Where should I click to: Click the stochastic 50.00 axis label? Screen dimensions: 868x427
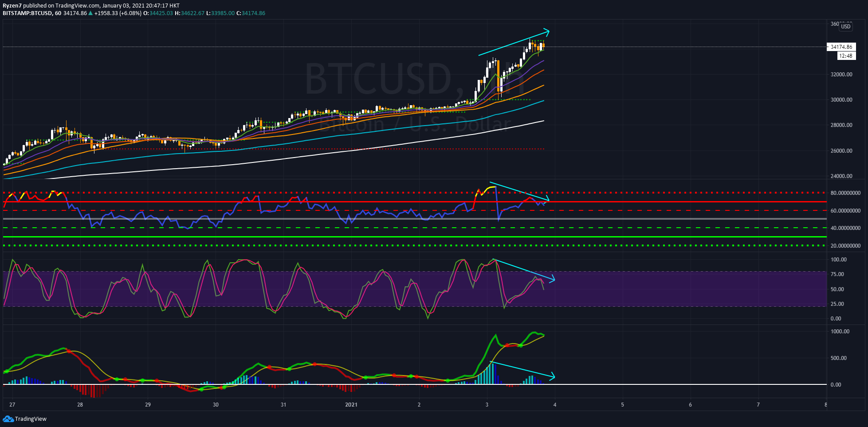pos(837,289)
